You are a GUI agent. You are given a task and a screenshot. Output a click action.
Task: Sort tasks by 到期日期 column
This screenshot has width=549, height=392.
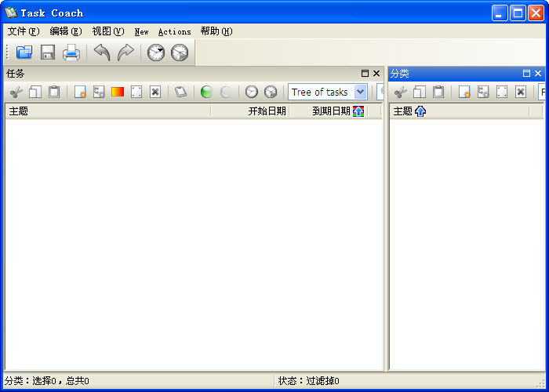[329, 111]
